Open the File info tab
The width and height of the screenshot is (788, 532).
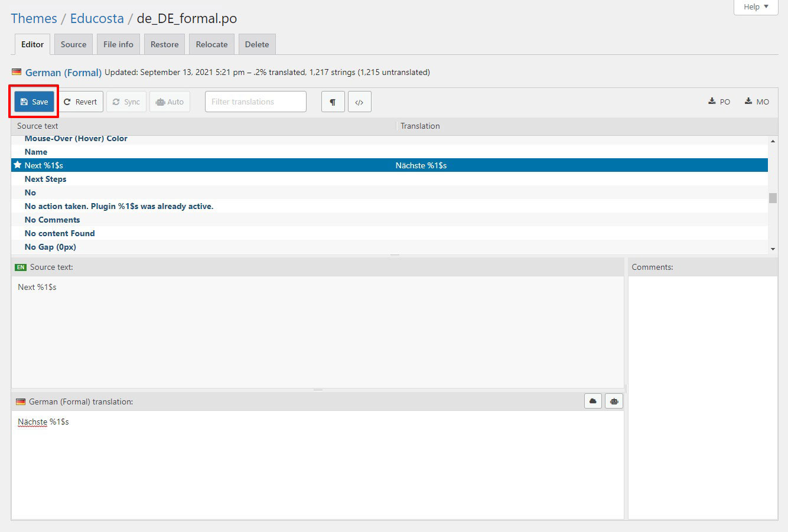pos(118,44)
